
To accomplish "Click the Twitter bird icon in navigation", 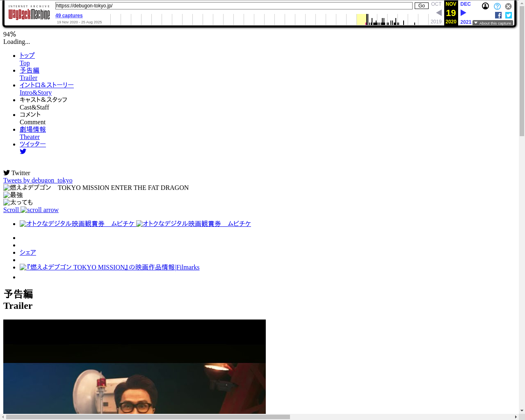I will pyautogui.click(x=23, y=151).
